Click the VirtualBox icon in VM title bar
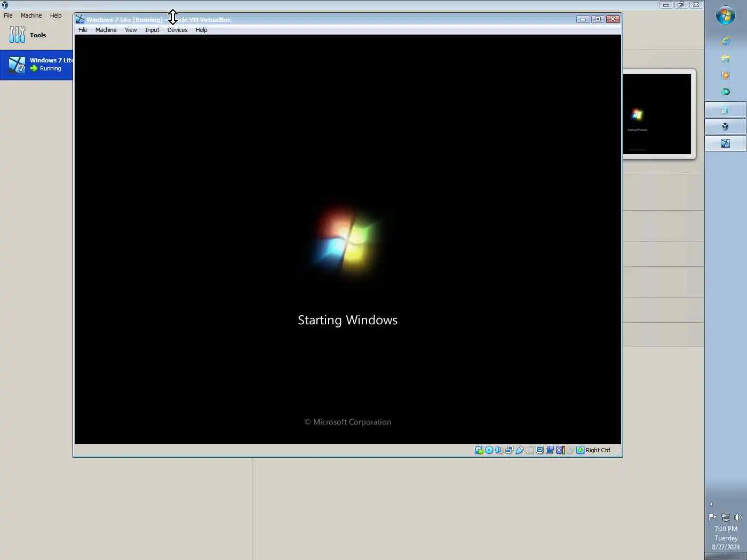 click(80, 19)
